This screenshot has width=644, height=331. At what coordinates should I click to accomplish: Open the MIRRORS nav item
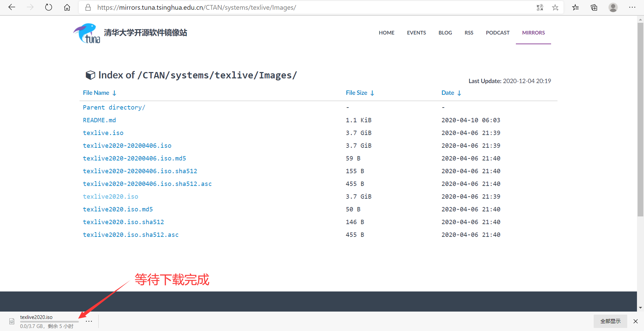[x=533, y=33]
